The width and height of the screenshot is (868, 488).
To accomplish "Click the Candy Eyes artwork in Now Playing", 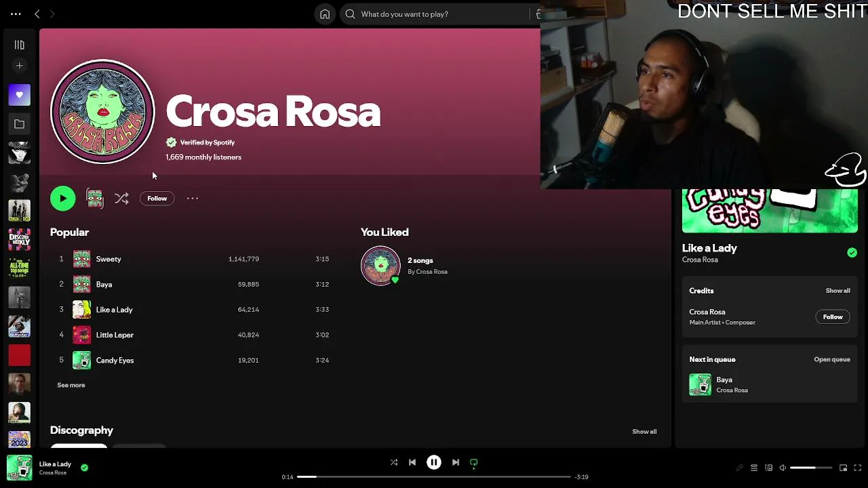I will [770, 211].
